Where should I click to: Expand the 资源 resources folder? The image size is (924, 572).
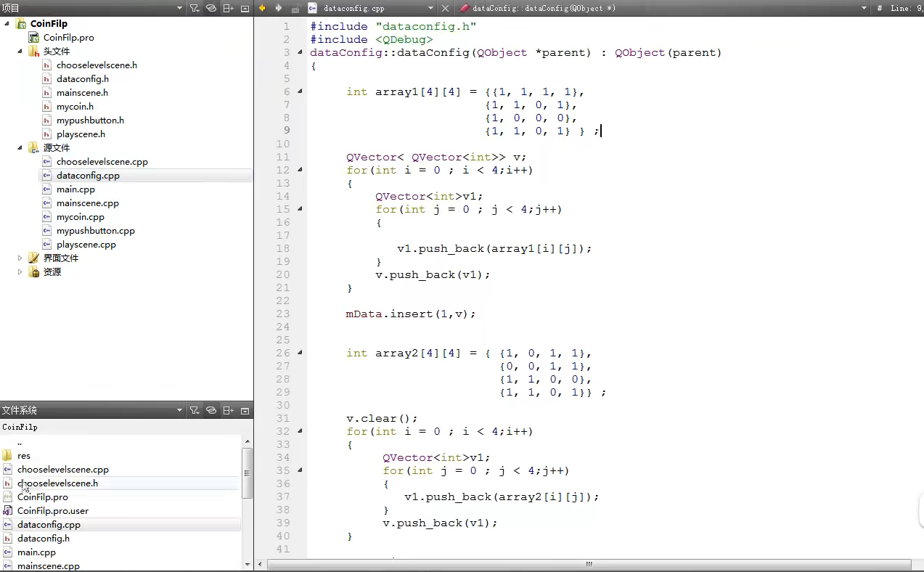coord(20,272)
